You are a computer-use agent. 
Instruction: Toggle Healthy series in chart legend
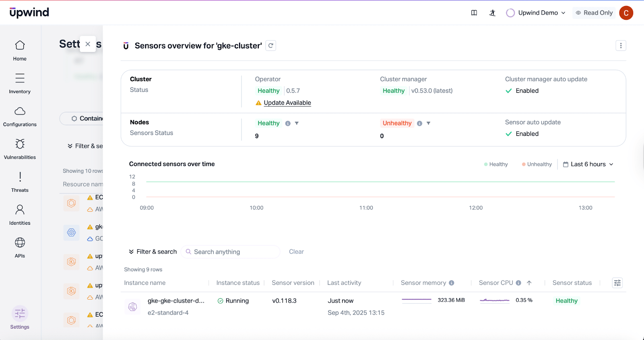click(496, 164)
